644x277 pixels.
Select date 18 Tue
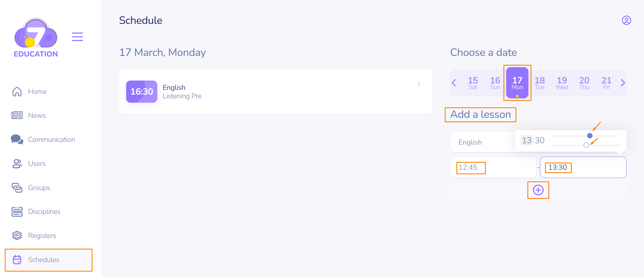click(539, 83)
